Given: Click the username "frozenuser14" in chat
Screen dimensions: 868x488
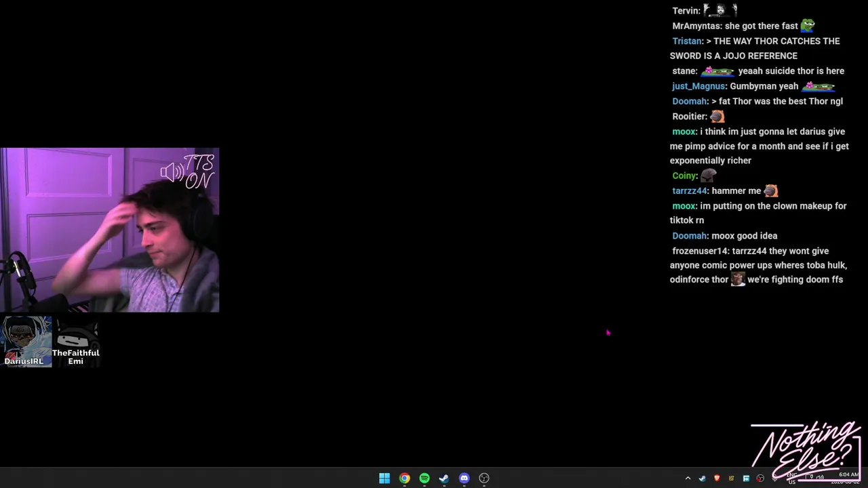Looking at the screenshot, I should point(700,251).
